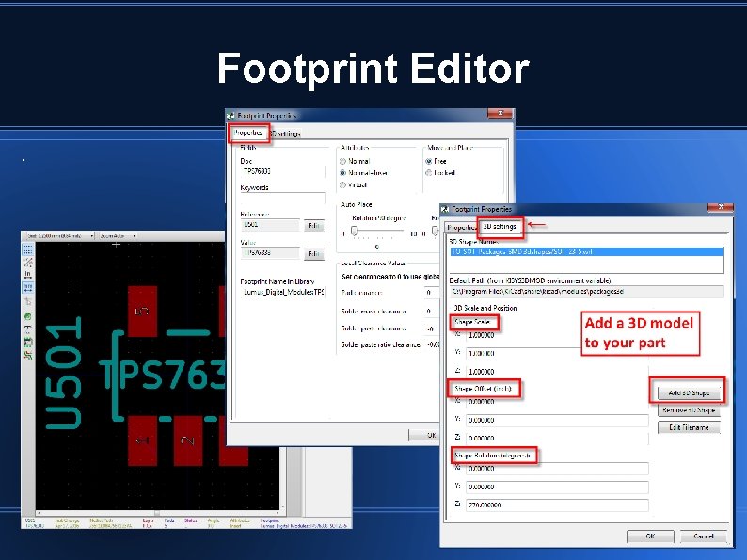Click the U501 reference text on canvas
Screen dimensions: 747x560
(x=64, y=373)
